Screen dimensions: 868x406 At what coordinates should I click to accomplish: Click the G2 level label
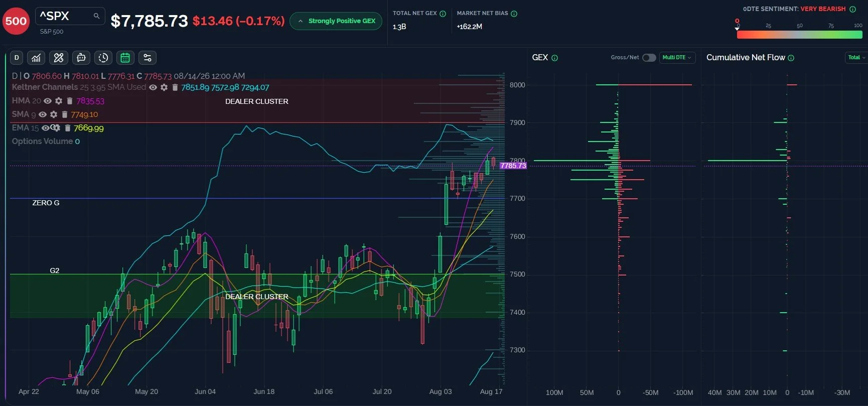point(55,270)
